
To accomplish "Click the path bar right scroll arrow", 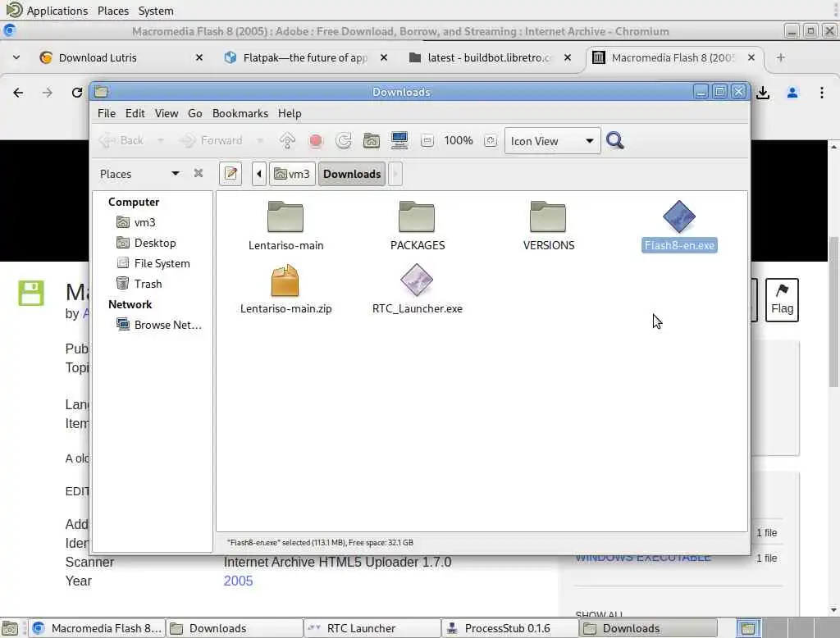I will click(395, 174).
